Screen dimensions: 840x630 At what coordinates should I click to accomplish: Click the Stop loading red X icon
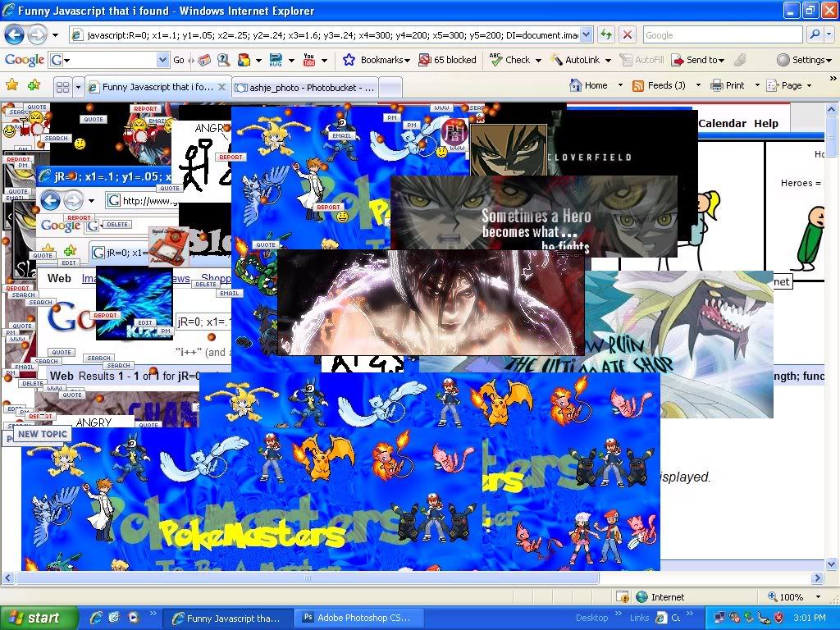click(x=627, y=34)
